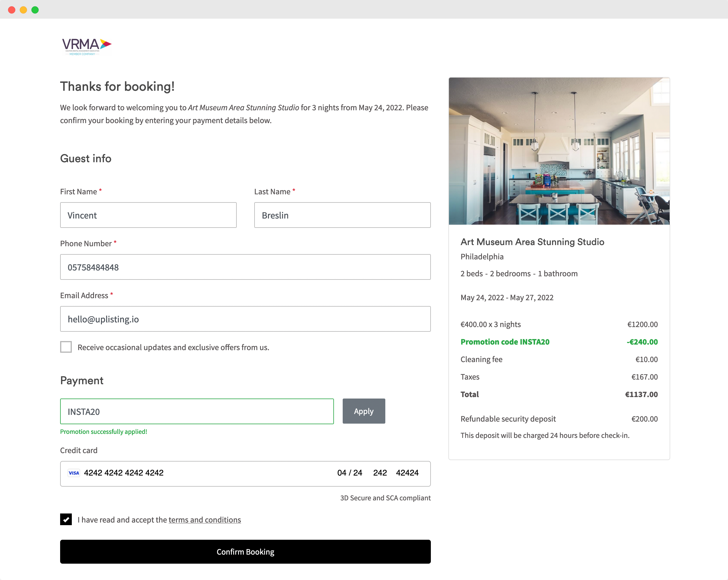This screenshot has width=728, height=580.
Task: Click the red close window button
Action: click(11, 10)
